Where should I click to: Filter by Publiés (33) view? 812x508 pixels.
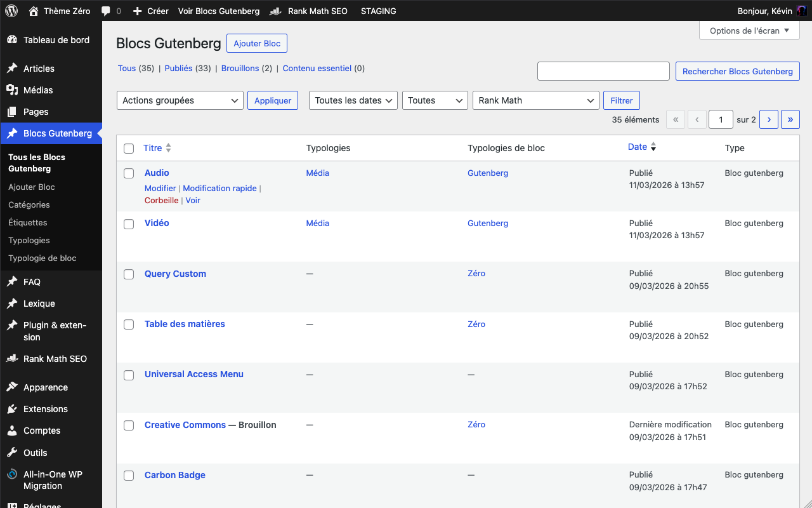point(188,68)
